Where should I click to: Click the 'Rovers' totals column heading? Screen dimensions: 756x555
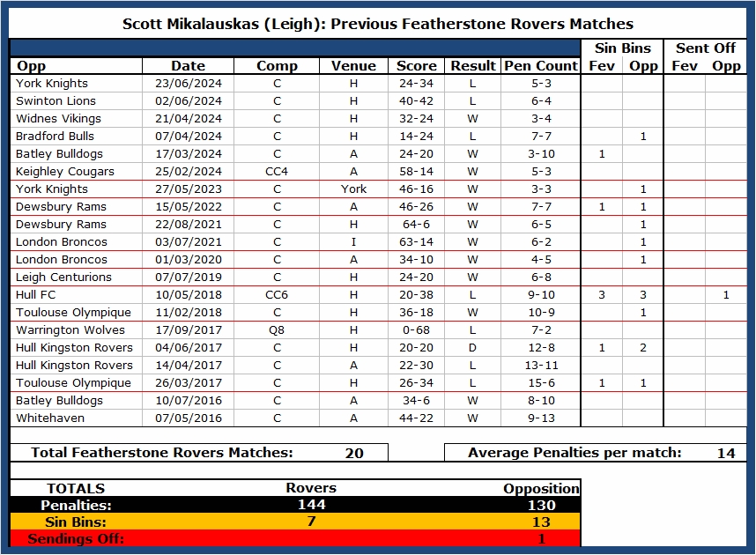(x=311, y=488)
